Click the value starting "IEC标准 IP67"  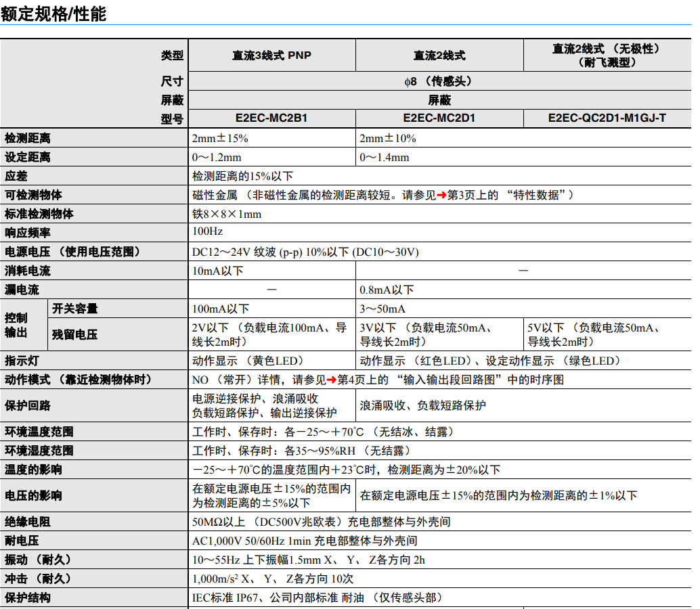pyautogui.click(x=318, y=598)
